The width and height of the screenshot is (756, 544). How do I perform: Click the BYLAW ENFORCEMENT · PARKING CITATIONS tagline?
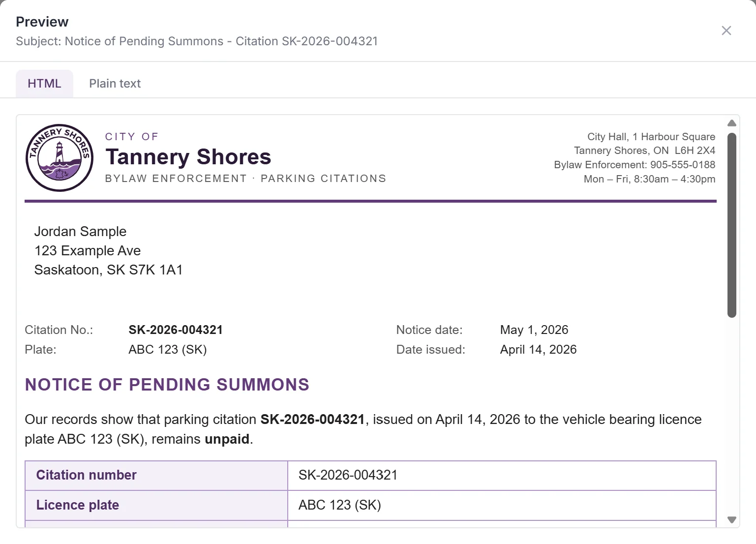pos(246,179)
